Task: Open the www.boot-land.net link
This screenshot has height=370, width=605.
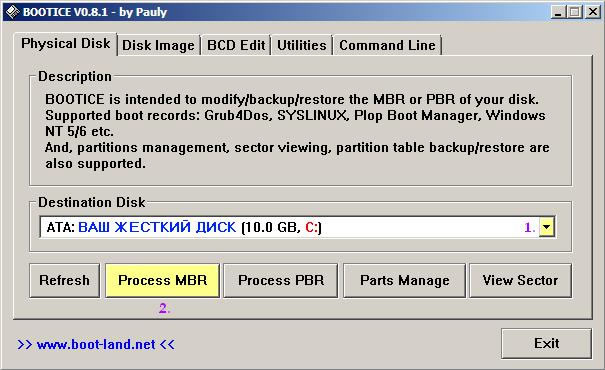Action: click(x=96, y=344)
